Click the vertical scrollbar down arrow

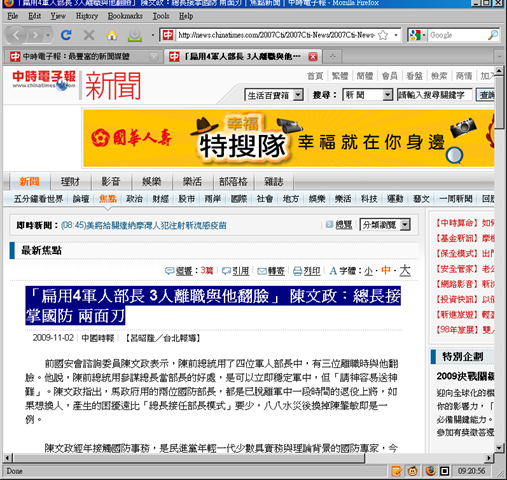pyautogui.click(x=499, y=447)
